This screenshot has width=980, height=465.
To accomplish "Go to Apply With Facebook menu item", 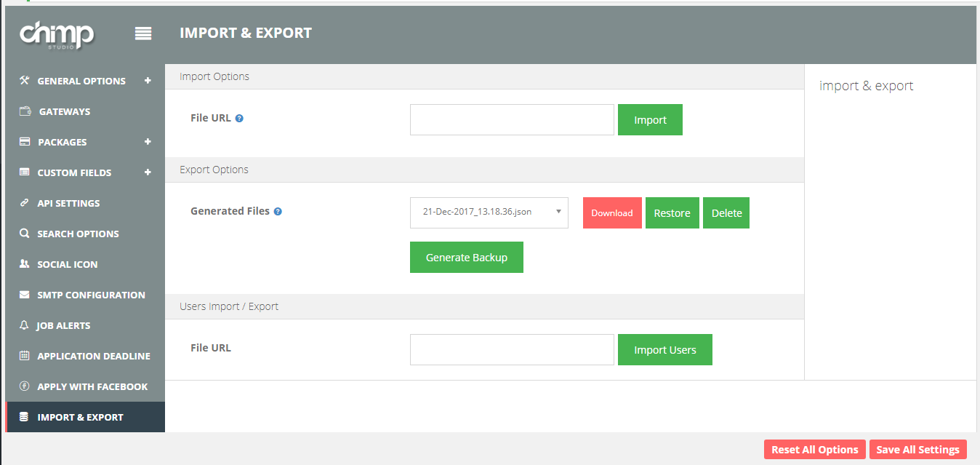I will click(x=92, y=386).
